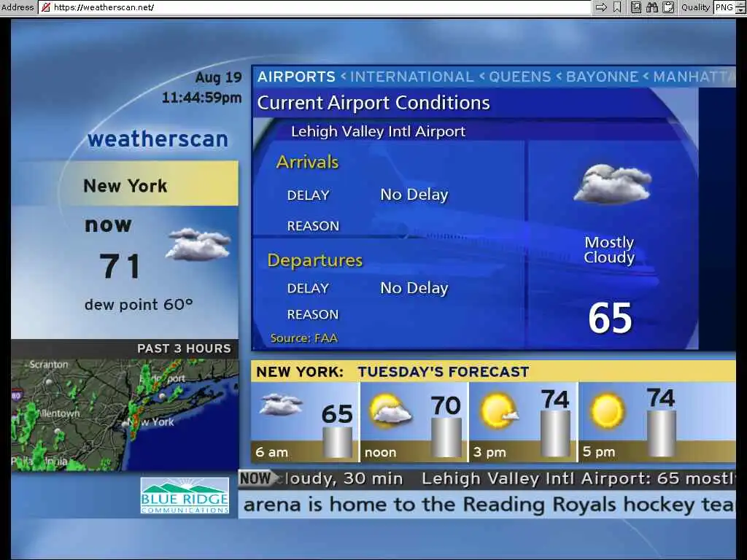This screenshot has width=747, height=560.
Task: Click the 3 pm mostly sunny forecast icon
Action: coord(499,411)
